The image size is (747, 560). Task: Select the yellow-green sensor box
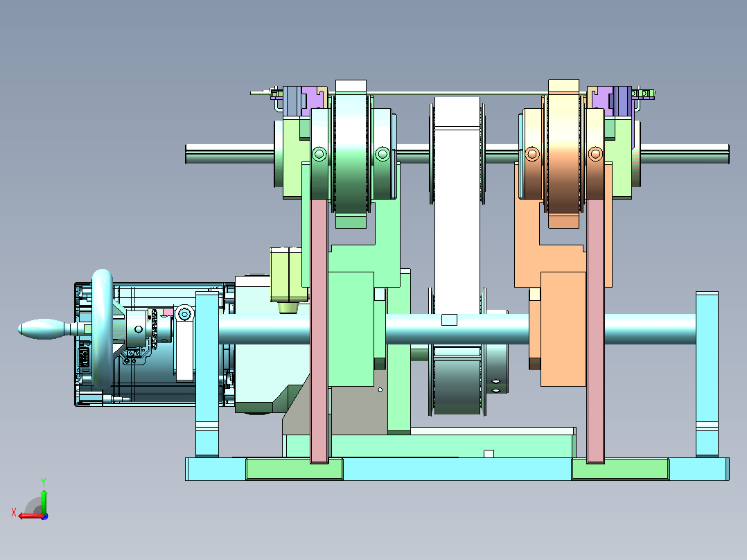[286, 274]
